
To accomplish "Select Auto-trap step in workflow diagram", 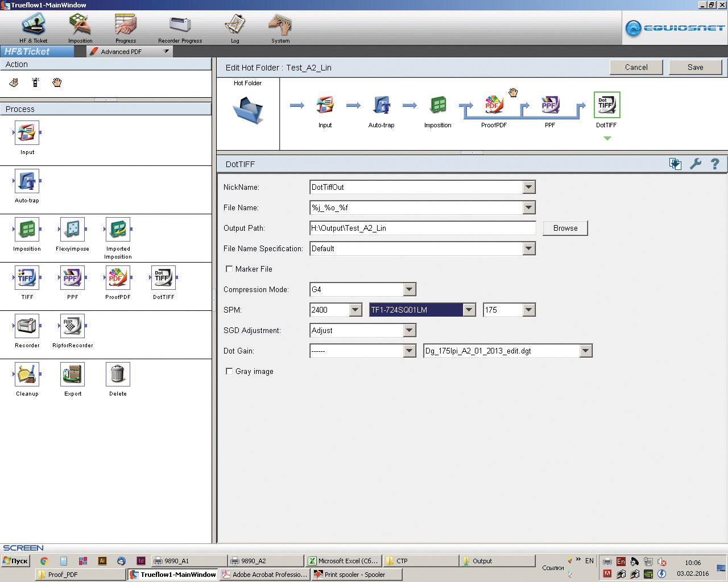I will point(381,105).
